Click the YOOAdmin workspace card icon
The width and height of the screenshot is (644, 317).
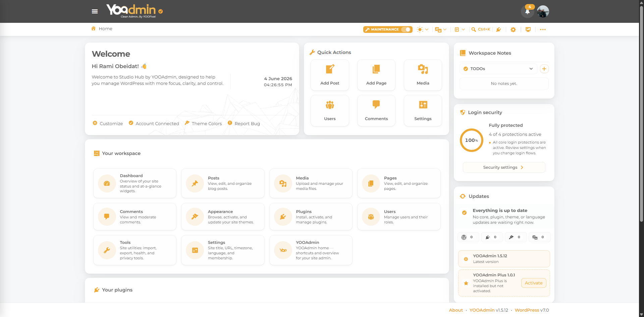[283, 250]
